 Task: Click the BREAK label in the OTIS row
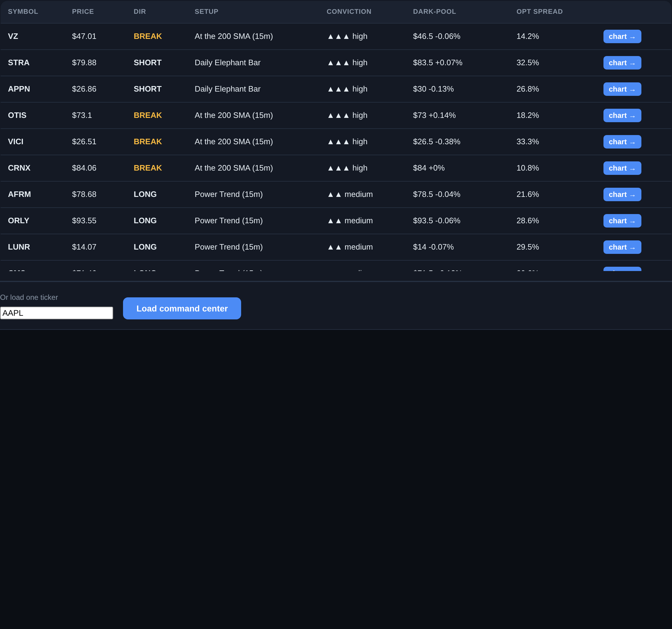[148, 115]
